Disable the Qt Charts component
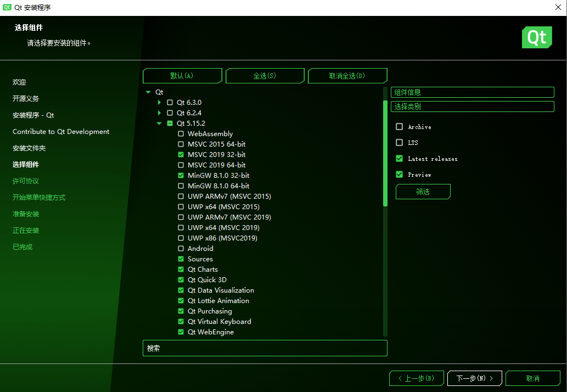 point(181,269)
